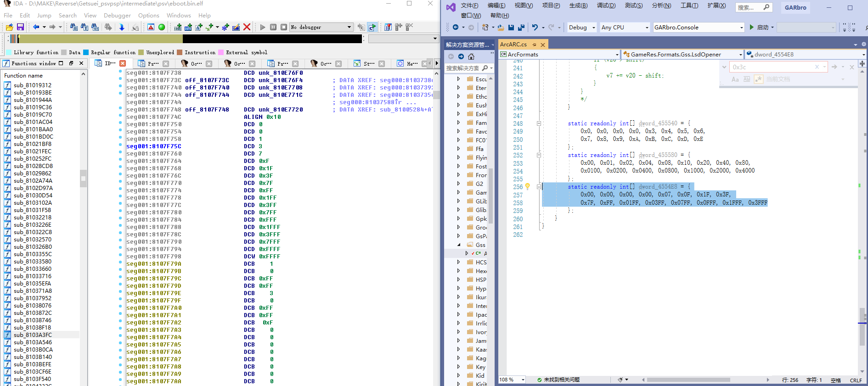This screenshot has width=868, height=386.
Task: Collapse the dword_4554E8 code block
Action: click(x=539, y=187)
